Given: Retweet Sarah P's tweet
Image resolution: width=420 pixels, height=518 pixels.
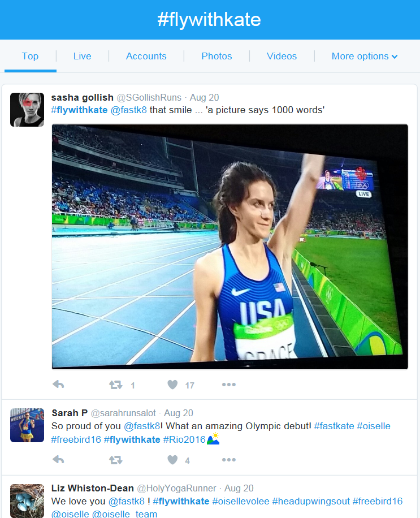Looking at the screenshot, I should [x=115, y=460].
